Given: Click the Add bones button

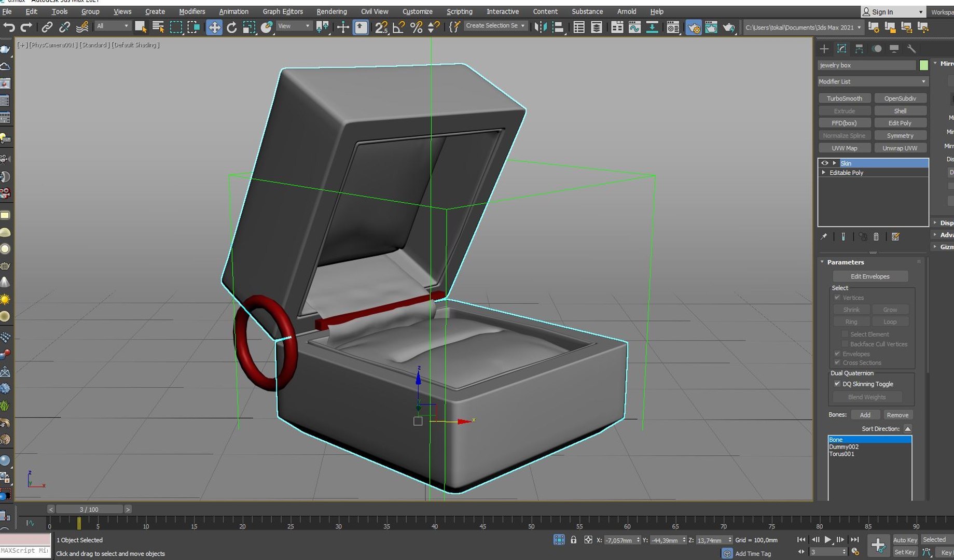Looking at the screenshot, I should [865, 415].
